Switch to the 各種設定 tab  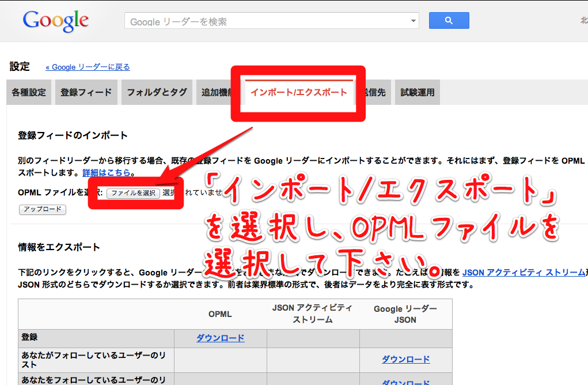pos(29,92)
